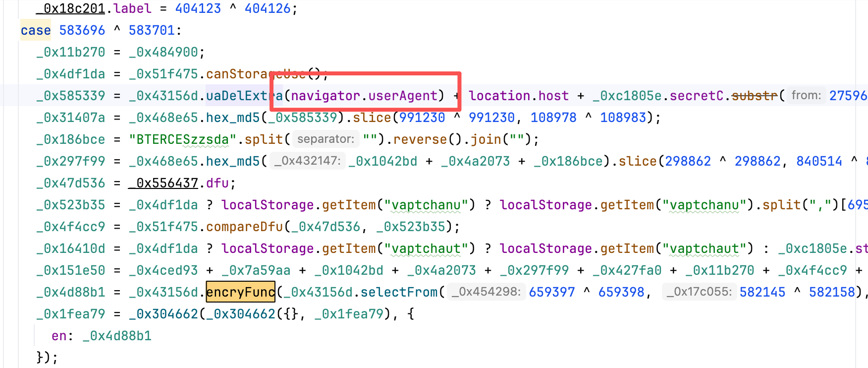Image resolution: width=868 pixels, height=368 pixels.
Task: Select the secretC property
Action: (697, 96)
